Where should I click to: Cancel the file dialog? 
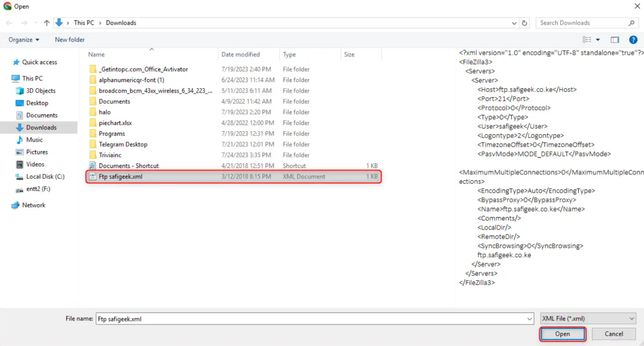tap(613, 334)
